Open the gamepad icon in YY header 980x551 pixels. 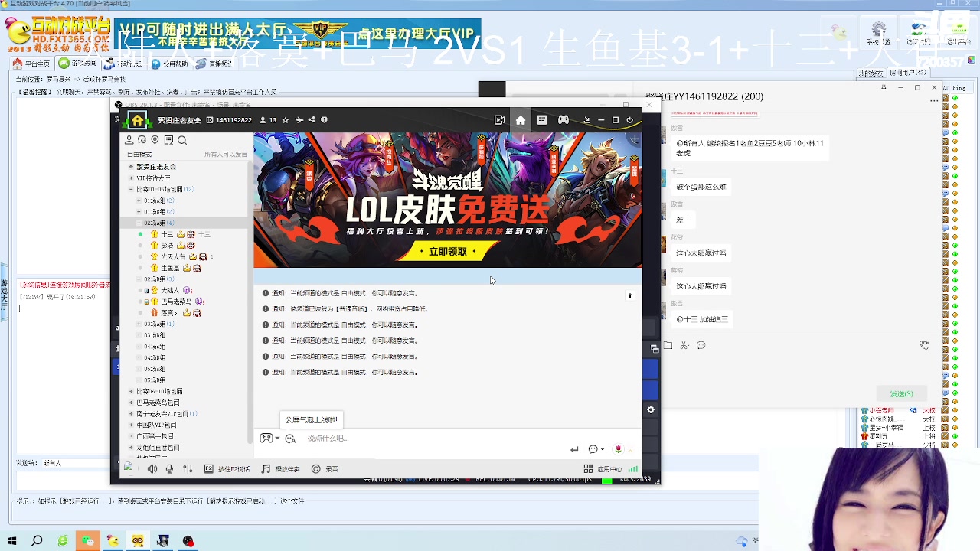click(x=563, y=120)
